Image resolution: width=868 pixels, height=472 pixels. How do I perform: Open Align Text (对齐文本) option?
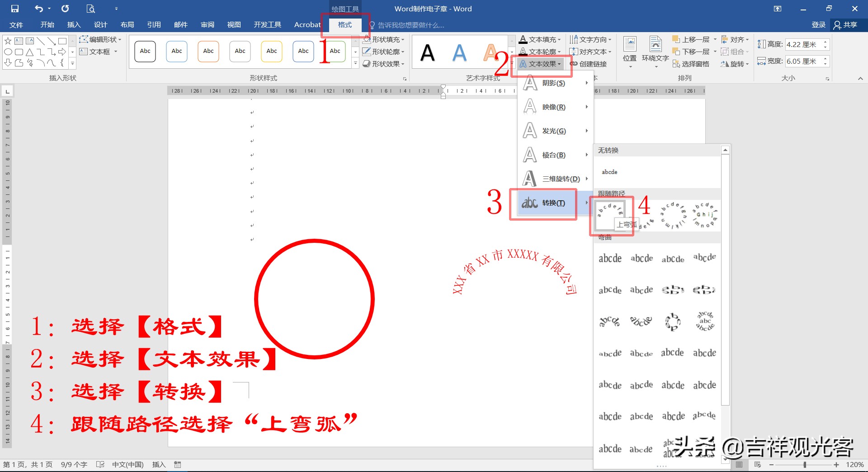pos(590,52)
